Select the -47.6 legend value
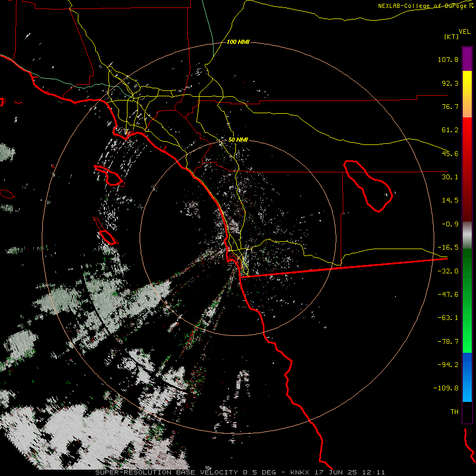Viewport: 476px width, 476px height. (448, 295)
